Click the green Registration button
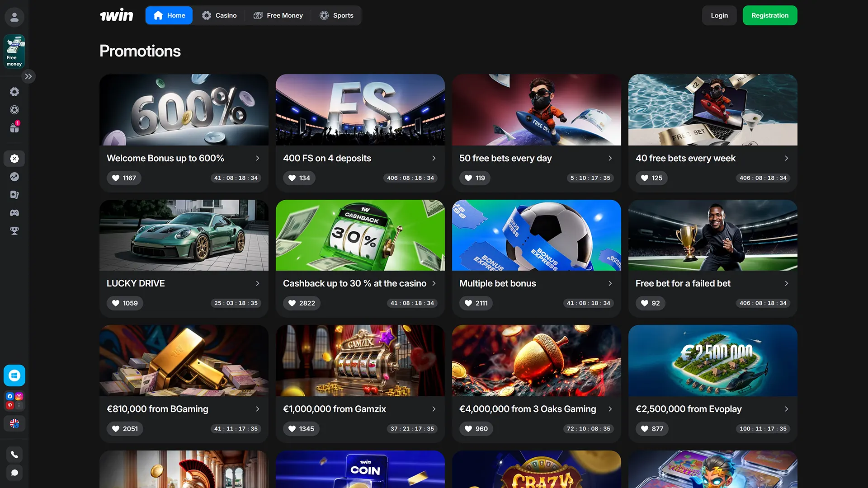Image resolution: width=868 pixels, height=488 pixels. [769, 15]
